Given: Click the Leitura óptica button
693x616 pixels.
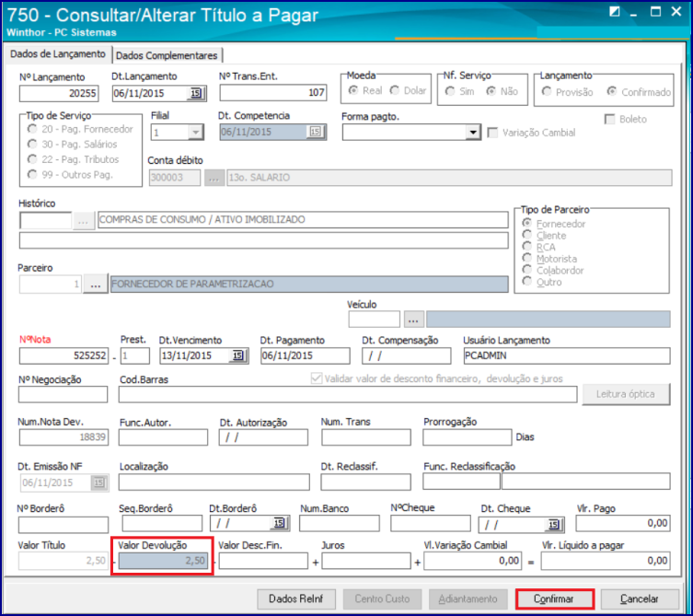Looking at the screenshot, I should [626, 394].
